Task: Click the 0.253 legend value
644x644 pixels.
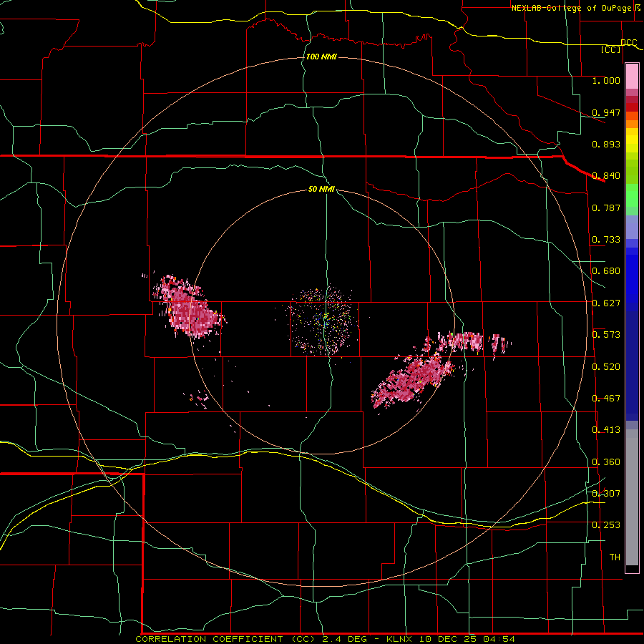Action: click(x=606, y=525)
